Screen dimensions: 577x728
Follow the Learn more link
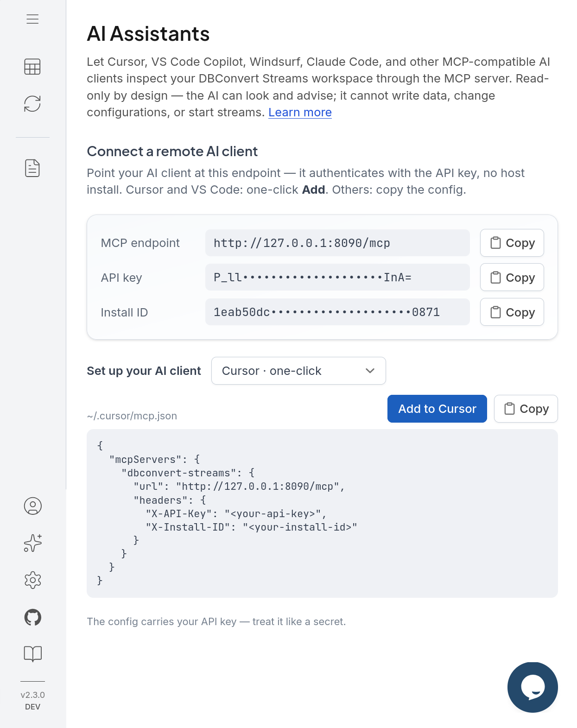300,113
